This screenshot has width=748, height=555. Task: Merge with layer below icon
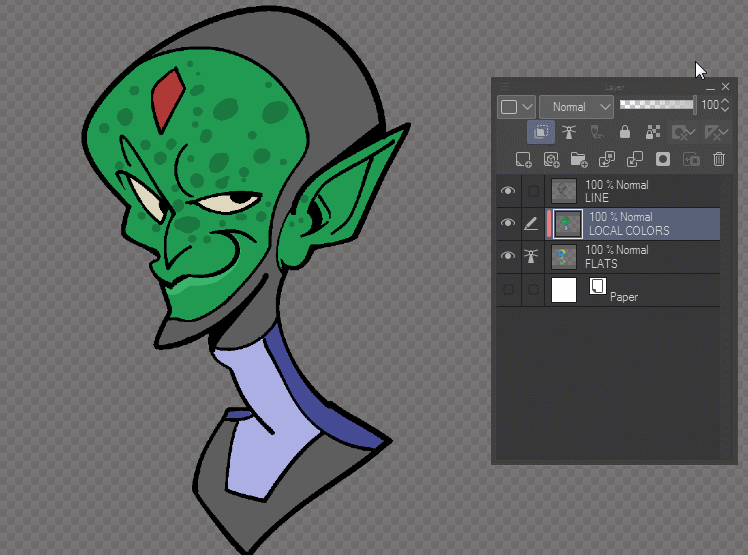coord(634,159)
